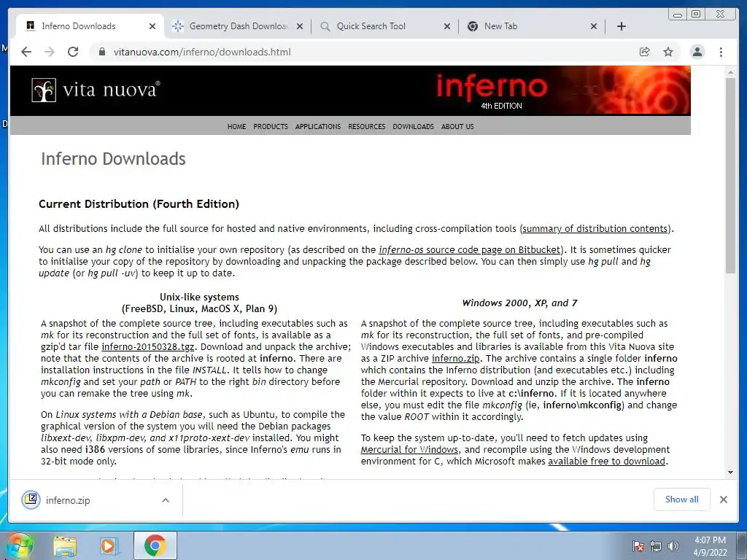Click Show all downloads button

(682, 499)
